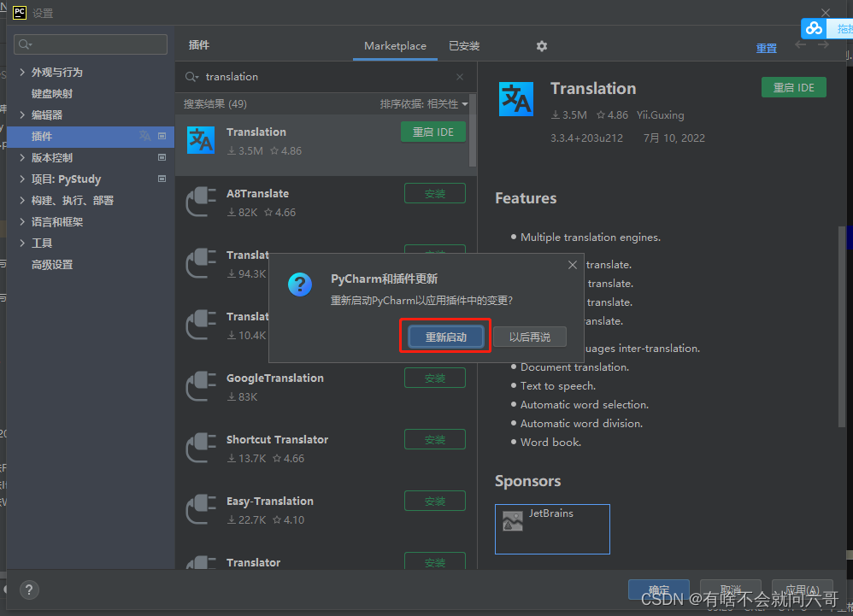Click the GoogleTranslation plugin plug icon
The height and width of the screenshot is (616, 853).
pos(201,386)
